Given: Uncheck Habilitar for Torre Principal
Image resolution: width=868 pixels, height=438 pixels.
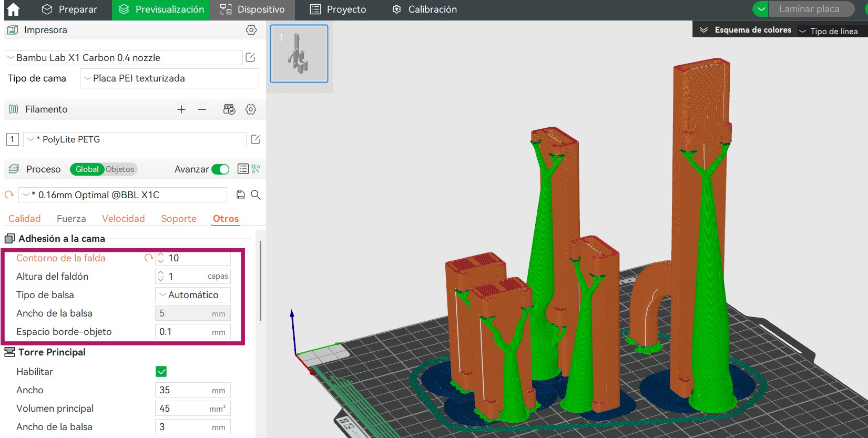Looking at the screenshot, I should [x=161, y=372].
